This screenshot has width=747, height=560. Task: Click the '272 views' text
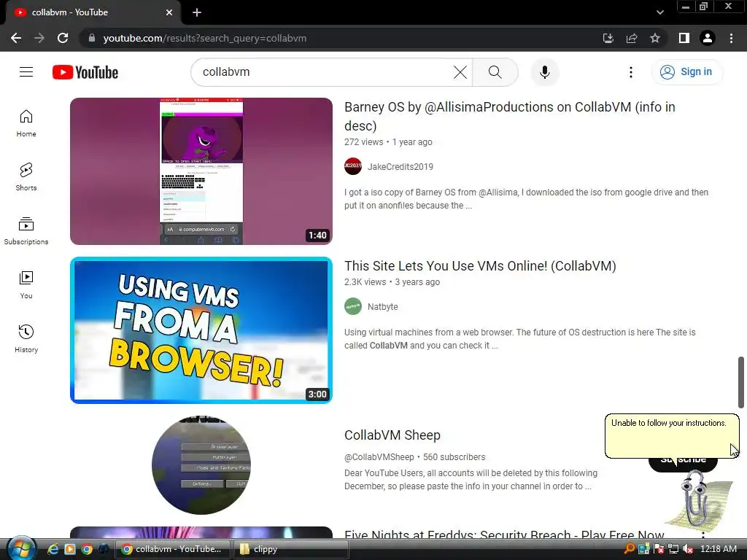tap(363, 142)
